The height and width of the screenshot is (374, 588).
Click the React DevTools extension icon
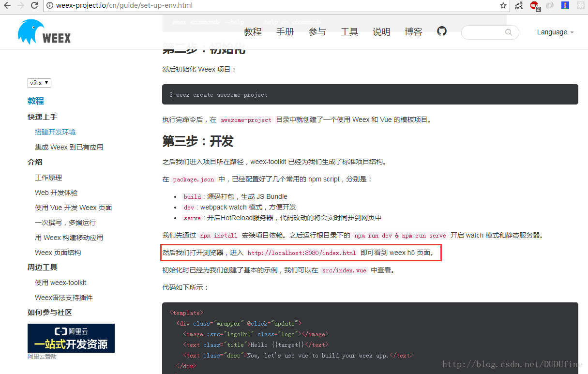(580, 6)
